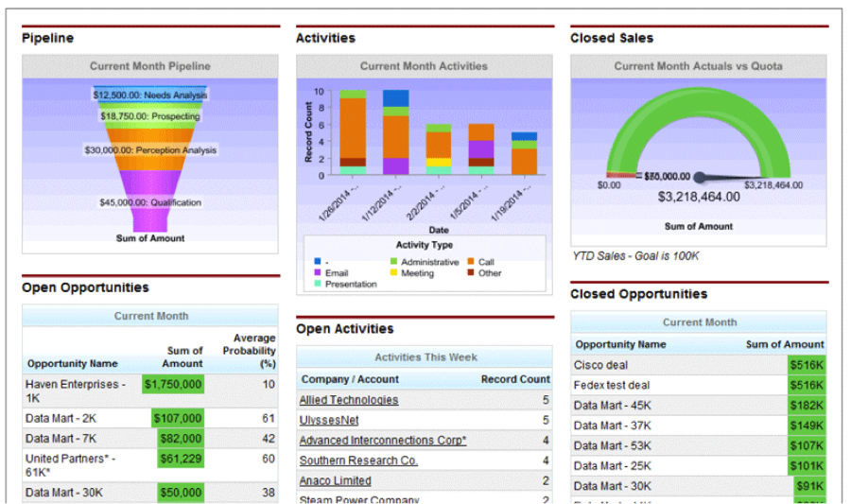Click the yellow Meeting legend swatch
This screenshot has width=851, height=504.
click(x=393, y=273)
